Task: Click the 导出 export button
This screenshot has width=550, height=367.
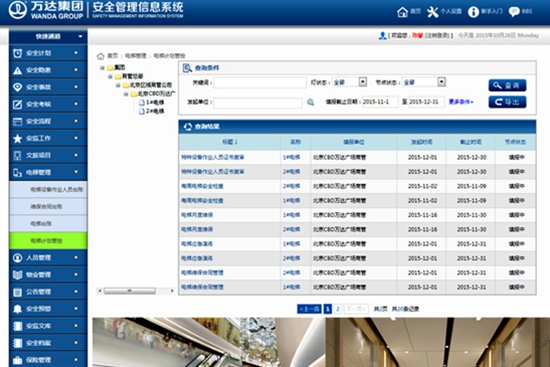Action: click(507, 102)
